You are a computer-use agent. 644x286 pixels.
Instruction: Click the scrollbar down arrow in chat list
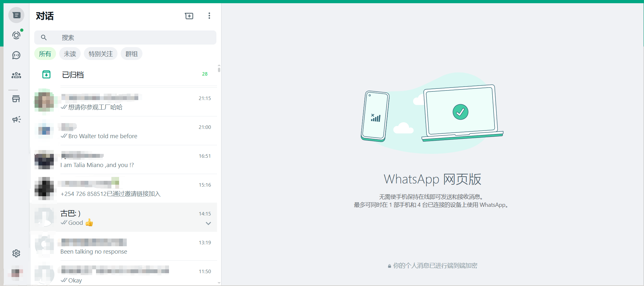coord(219,283)
